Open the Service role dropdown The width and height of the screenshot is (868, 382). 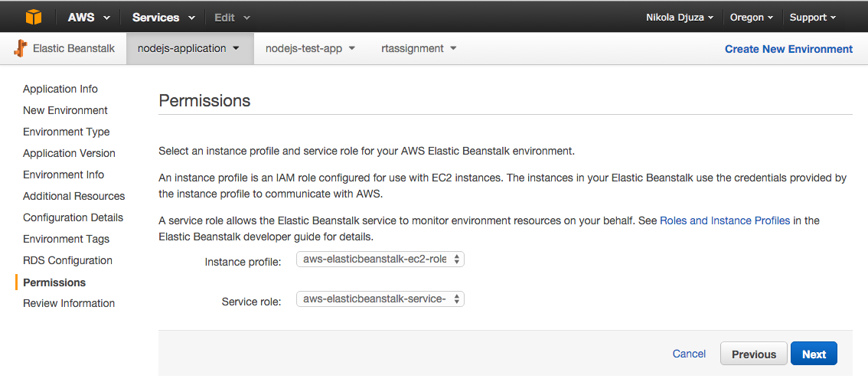coord(380,299)
